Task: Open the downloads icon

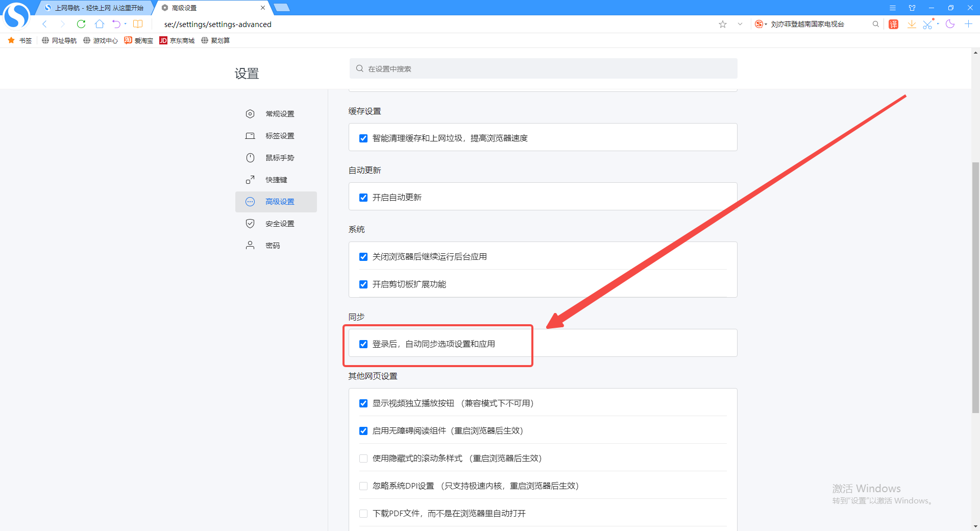Action: click(x=912, y=24)
